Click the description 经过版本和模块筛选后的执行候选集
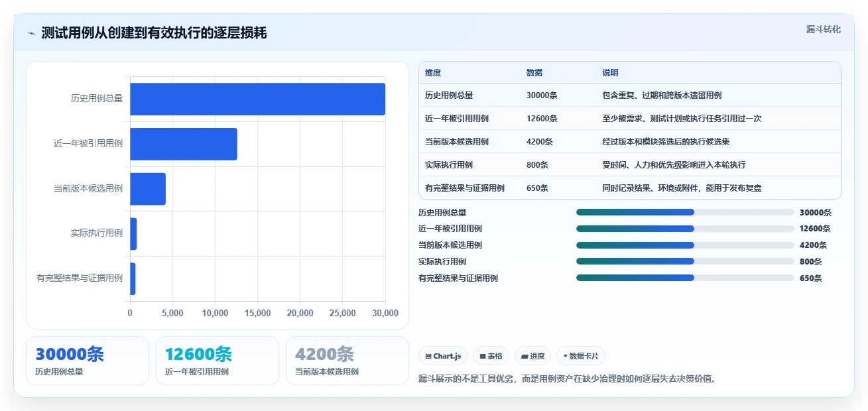The height and width of the screenshot is (411, 868). (666, 142)
